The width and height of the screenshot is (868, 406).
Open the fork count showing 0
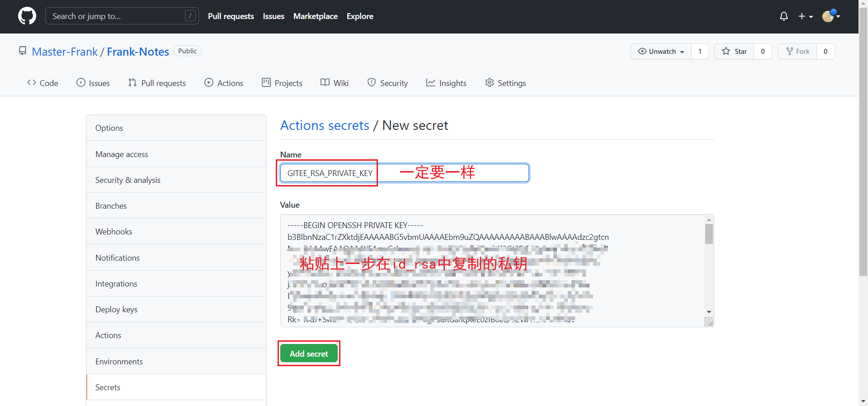pos(826,51)
